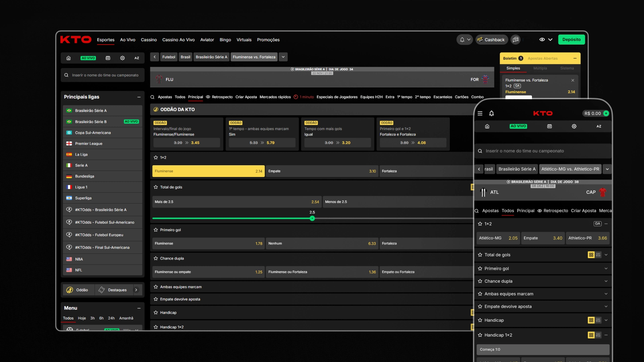644x362 pixels.
Task: Select Nenhum 6.33 in Primeiro gol
Action: (x=322, y=244)
